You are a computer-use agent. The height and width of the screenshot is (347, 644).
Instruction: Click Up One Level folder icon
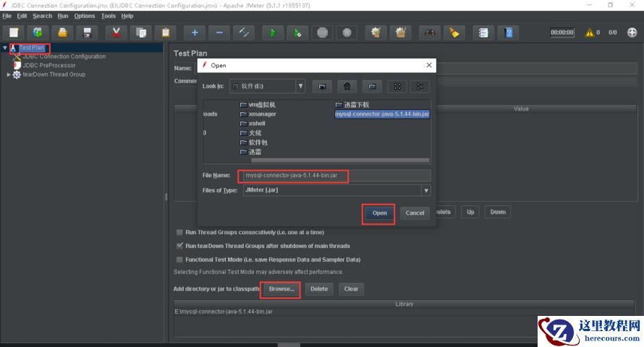pyautogui.click(x=322, y=87)
